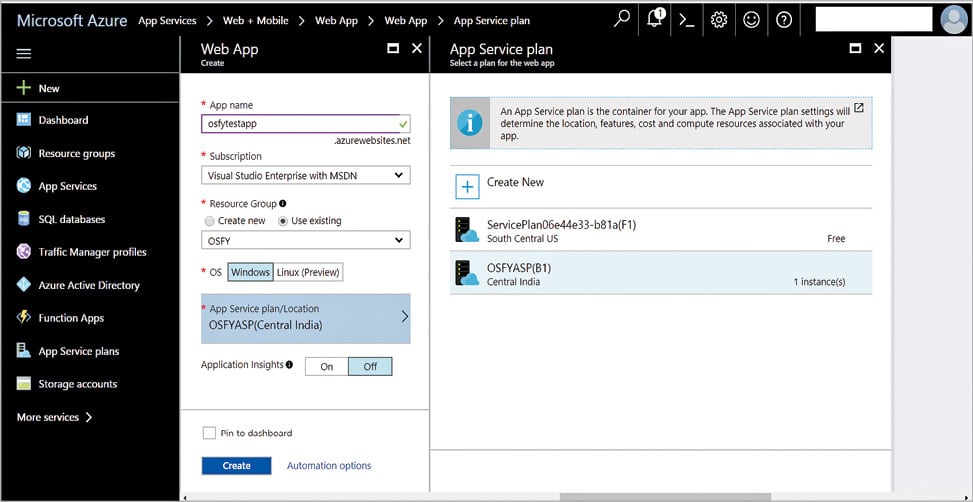The height and width of the screenshot is (502, 973).
Task: Open the notifications bell icon
Action: tap(655, 19)
